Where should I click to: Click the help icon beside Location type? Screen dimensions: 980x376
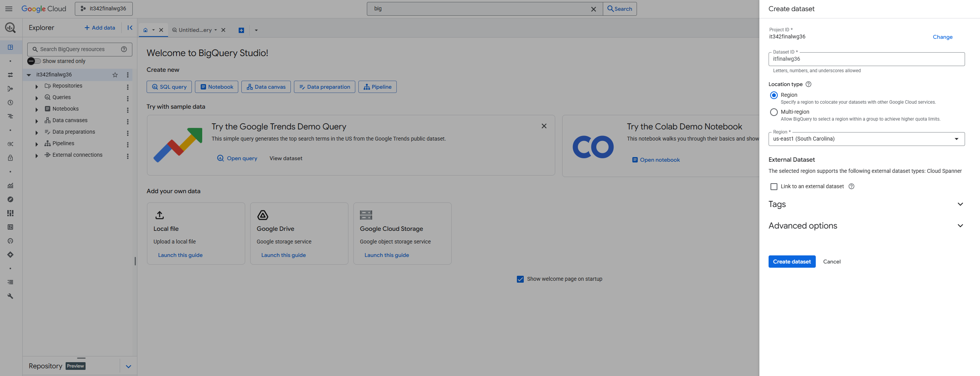coord(808,84)
